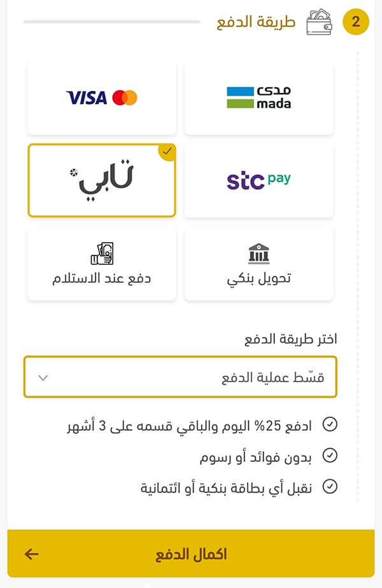Choose the Visa Mastercard payment option
This screenshot has height=588, width=382.
point(102,97)
